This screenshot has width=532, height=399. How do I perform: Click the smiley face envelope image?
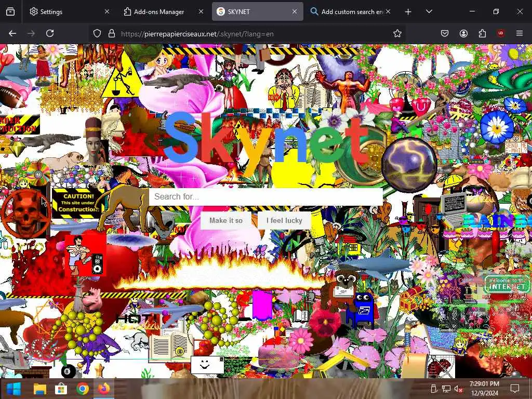click(207, 365)
